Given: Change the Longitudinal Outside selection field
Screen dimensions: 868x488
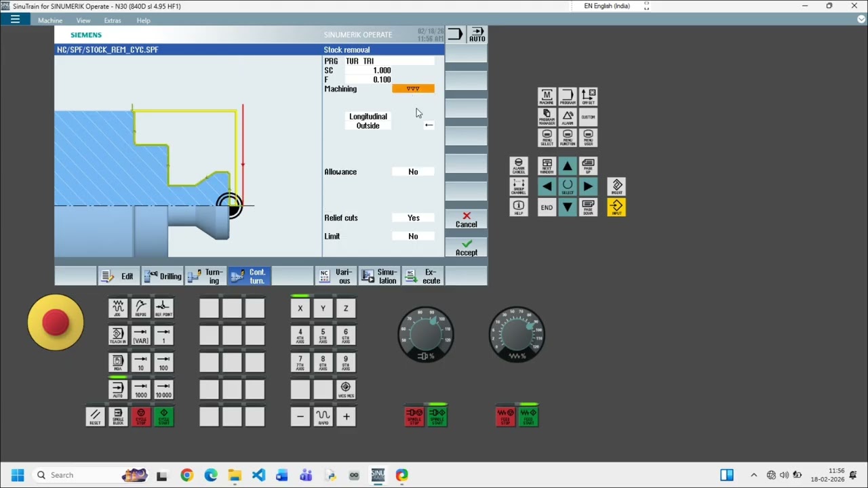Looking at the screenshot, I should tap(368, 121).
